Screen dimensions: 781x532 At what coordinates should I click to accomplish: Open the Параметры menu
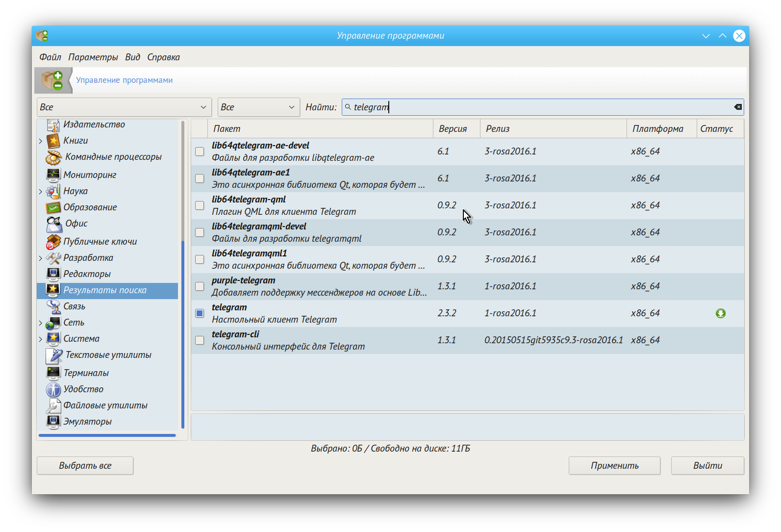93,57
